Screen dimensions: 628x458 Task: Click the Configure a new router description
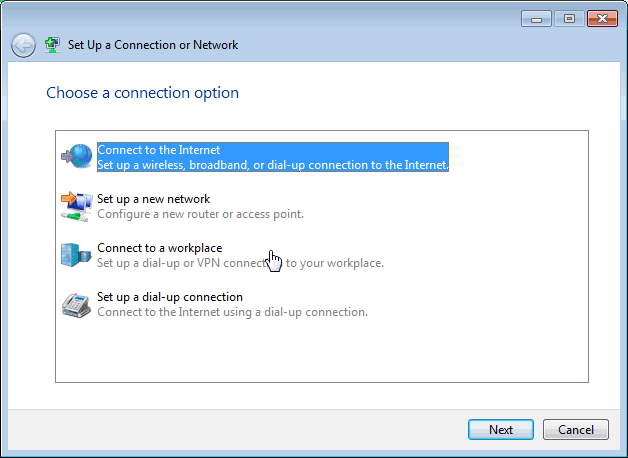tap(201, 214)
